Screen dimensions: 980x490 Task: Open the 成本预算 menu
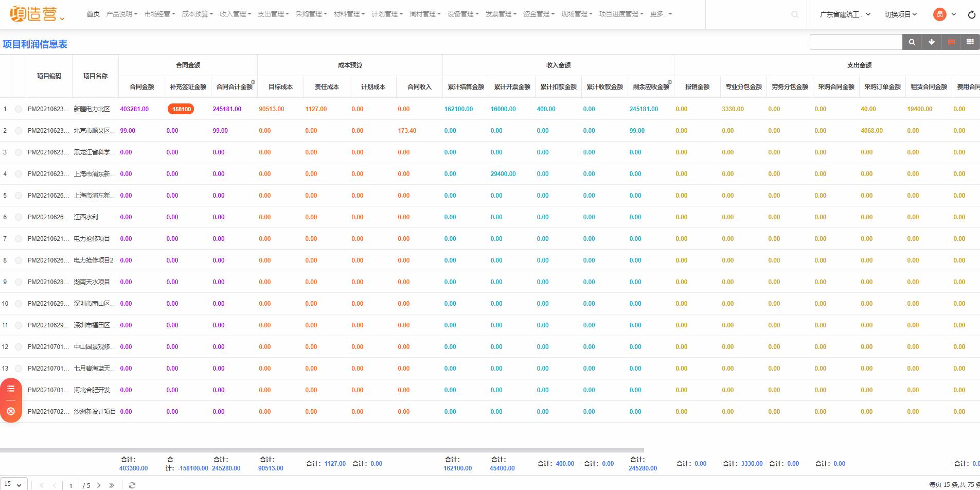pyautogui.click(x=197, y=14)
